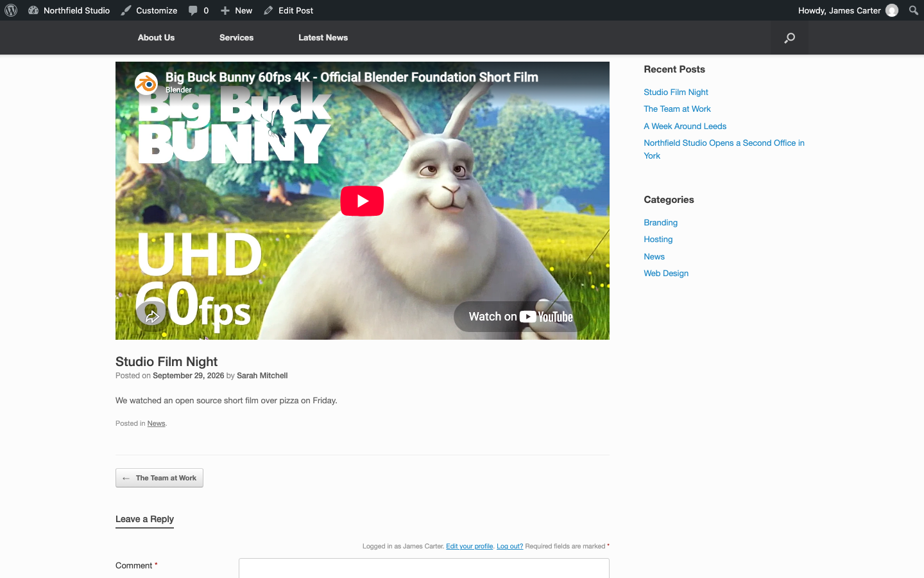Open author Sarah Mitchell's page
Viewport: 924px width, 578px height.
262,376
